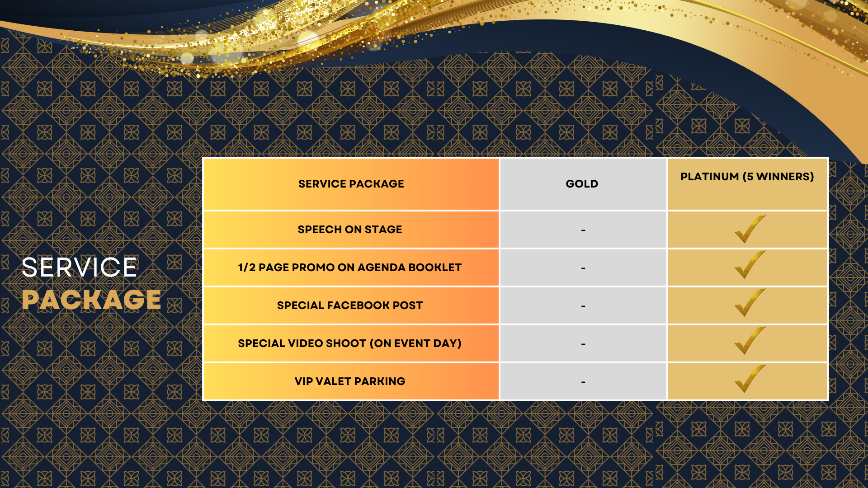Click the Special Video Shoot (On Event Day) label
The width and height of the screenshot is (868, 488).
pyautogui.click(x=350, y=343)
